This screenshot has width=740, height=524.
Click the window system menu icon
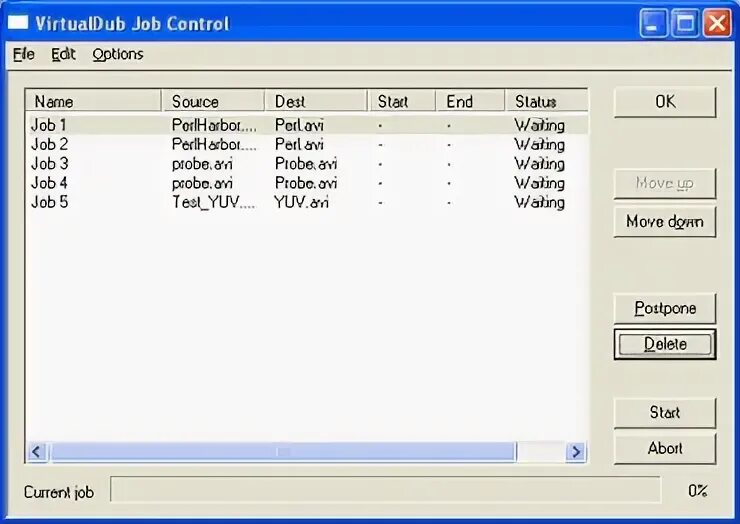[x=18, y=23]
